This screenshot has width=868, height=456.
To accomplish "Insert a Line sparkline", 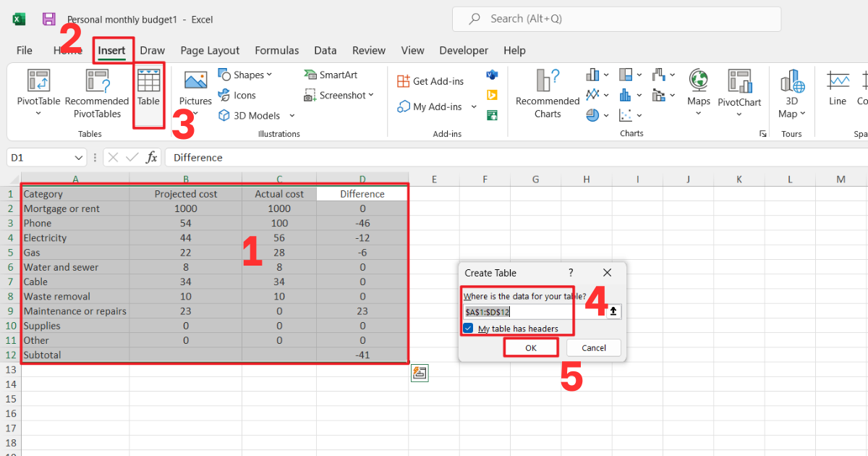I will 838,88.
